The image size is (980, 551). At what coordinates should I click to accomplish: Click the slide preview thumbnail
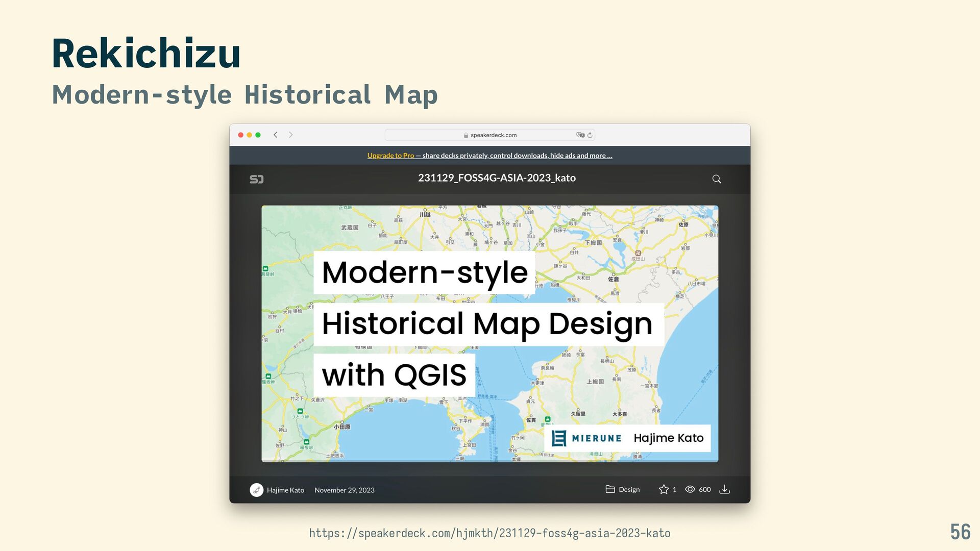489,334
